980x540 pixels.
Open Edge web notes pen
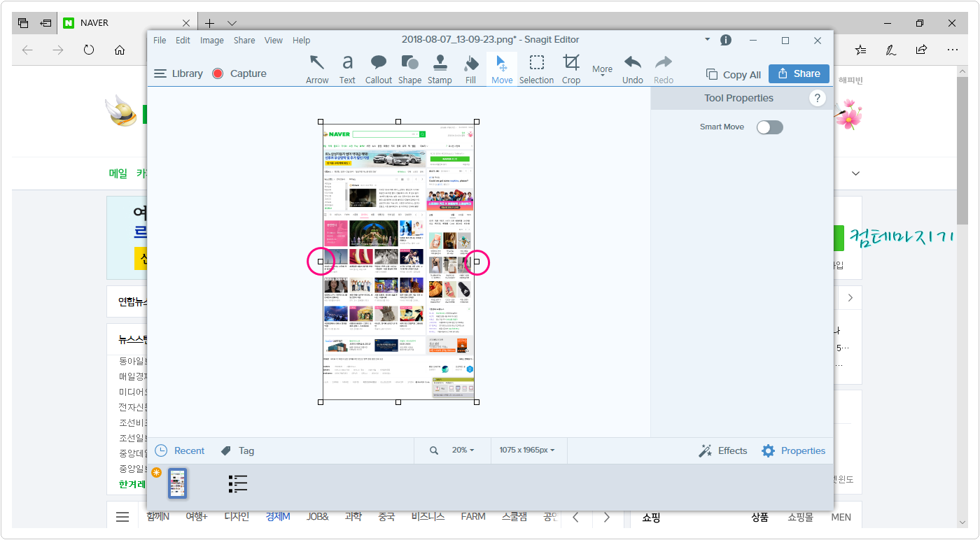click(x=891, y=50)
